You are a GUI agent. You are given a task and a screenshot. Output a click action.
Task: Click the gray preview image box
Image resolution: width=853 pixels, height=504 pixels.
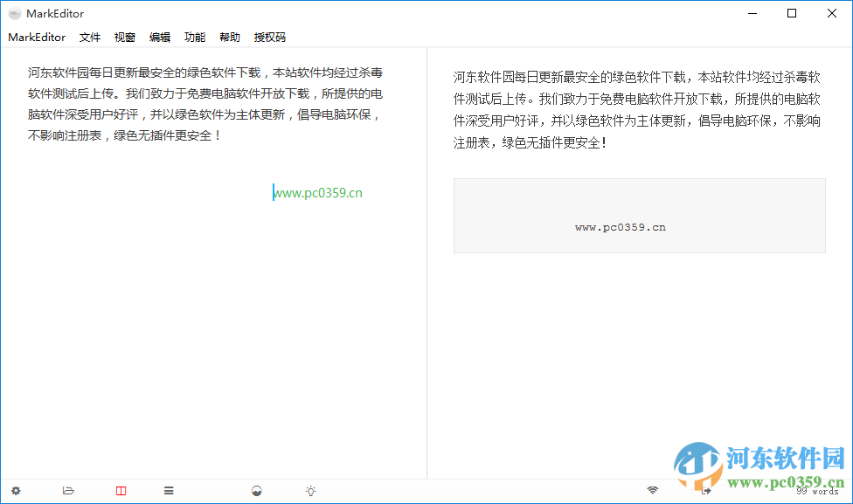pos(639,215)
